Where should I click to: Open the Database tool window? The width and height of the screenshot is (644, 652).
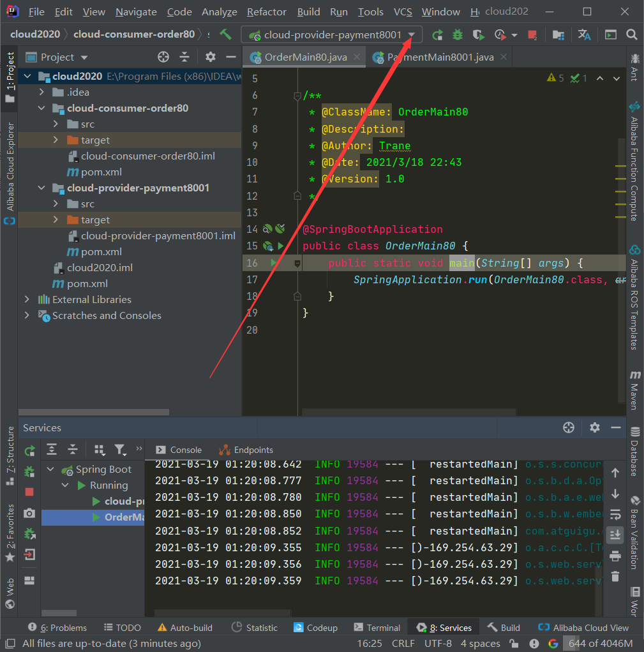tap(635, 452)
